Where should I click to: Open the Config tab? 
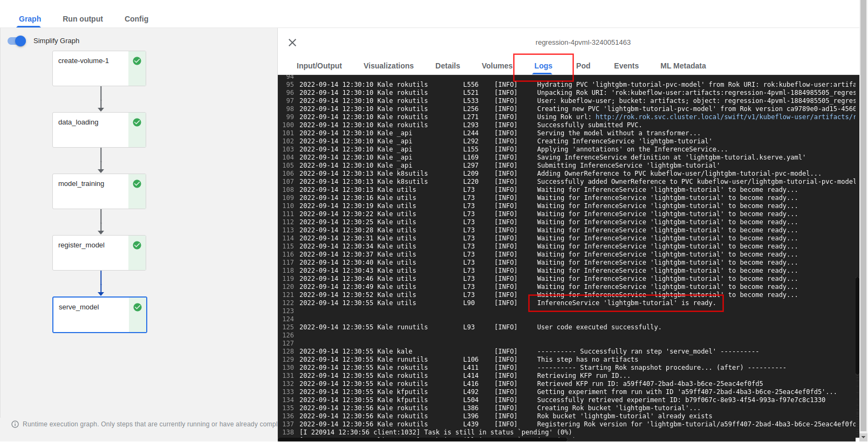pyautogui.click(x=136, y=19)
